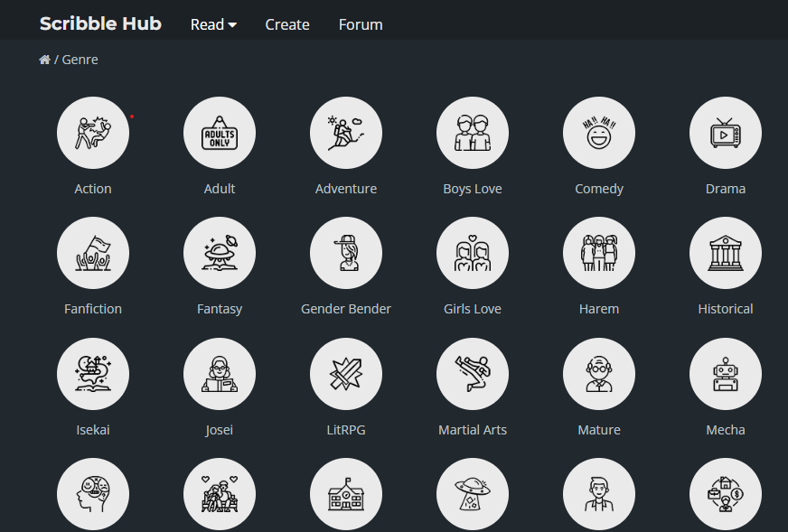Open the Drama television icon

point(726,134)
